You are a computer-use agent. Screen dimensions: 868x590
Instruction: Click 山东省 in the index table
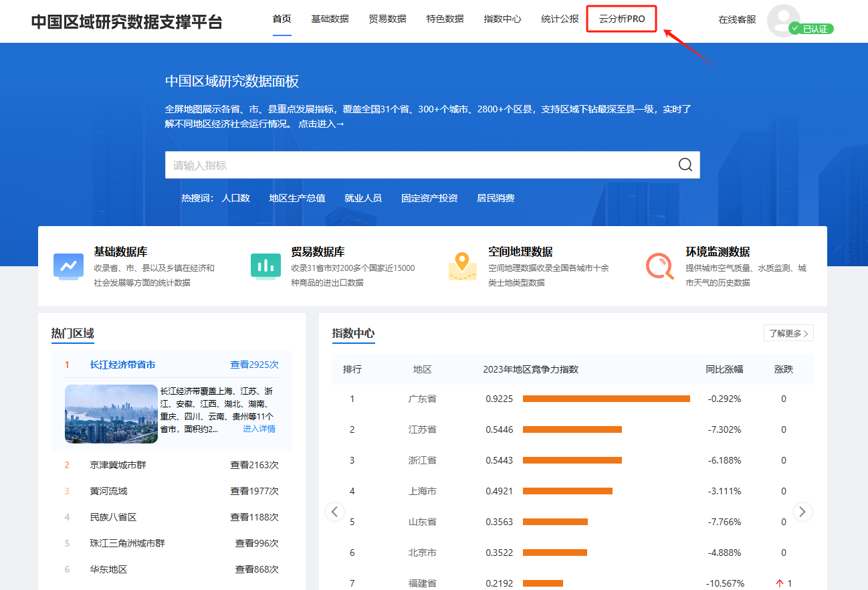pyautogui.click(x=422, y=522)
